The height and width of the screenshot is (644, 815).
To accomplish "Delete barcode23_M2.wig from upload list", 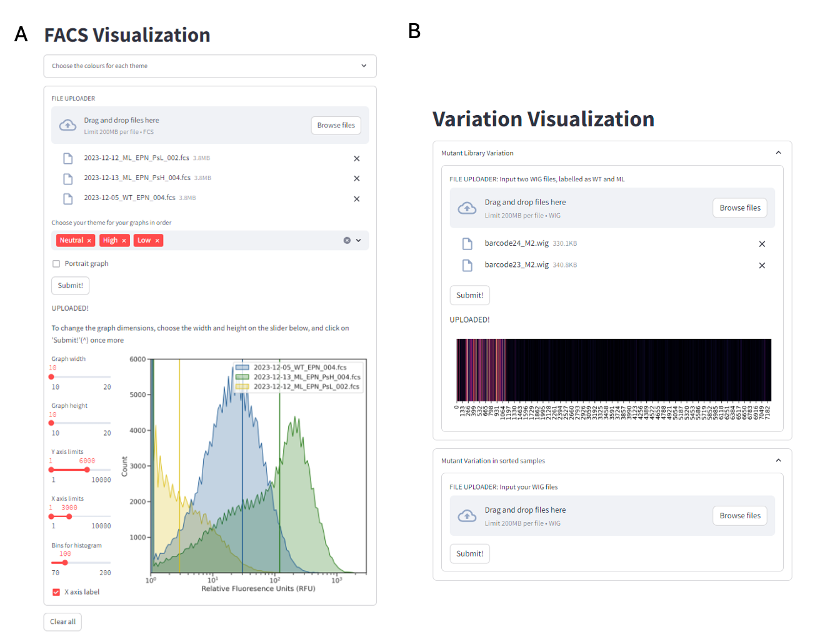I will (762, 266).
